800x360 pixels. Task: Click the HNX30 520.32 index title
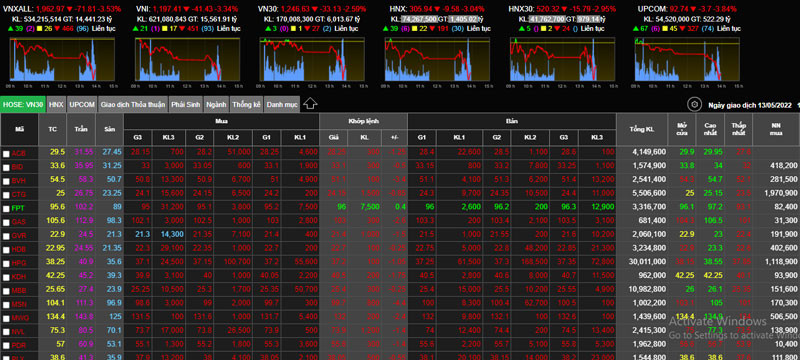pyautogui.click(x=561, y=9)
